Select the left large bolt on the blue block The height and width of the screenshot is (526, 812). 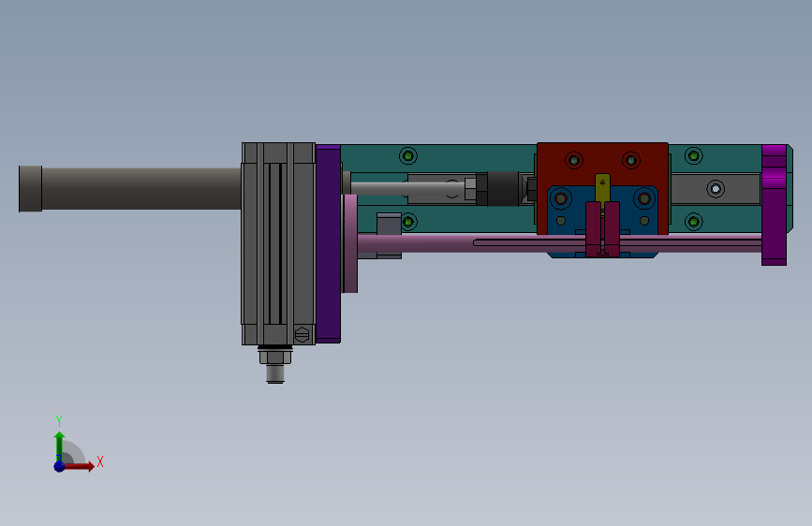(560, 198)
